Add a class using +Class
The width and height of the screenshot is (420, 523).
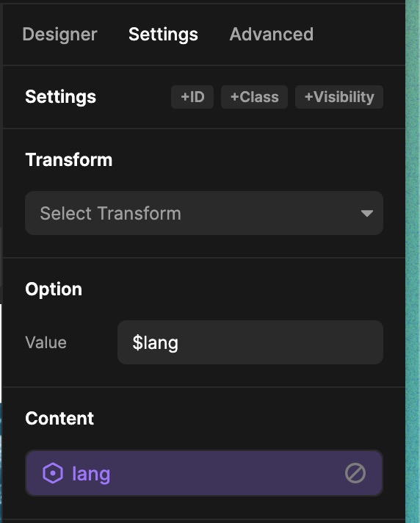pos(254,97)
